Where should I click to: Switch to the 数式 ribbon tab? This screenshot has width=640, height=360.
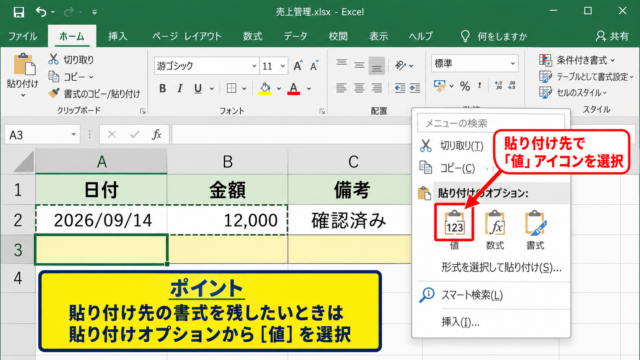(252, 36)
